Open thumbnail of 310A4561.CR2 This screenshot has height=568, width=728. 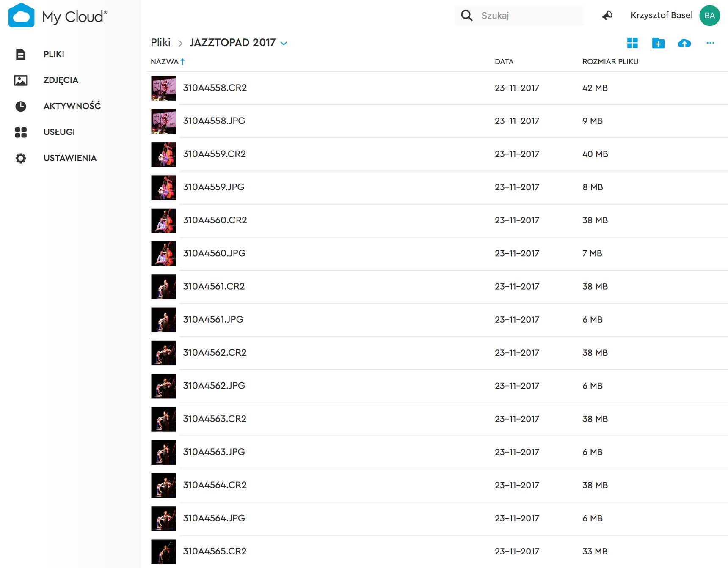163,287
